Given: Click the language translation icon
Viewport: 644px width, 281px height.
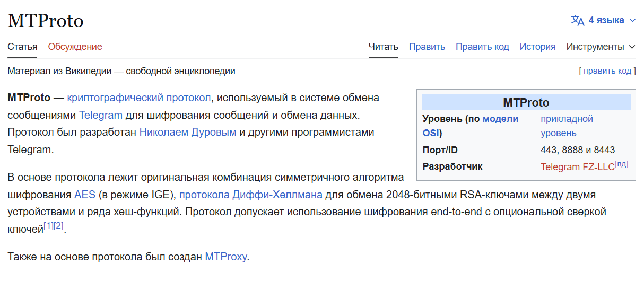Looking at the screenshot, I should coord(577,21).
